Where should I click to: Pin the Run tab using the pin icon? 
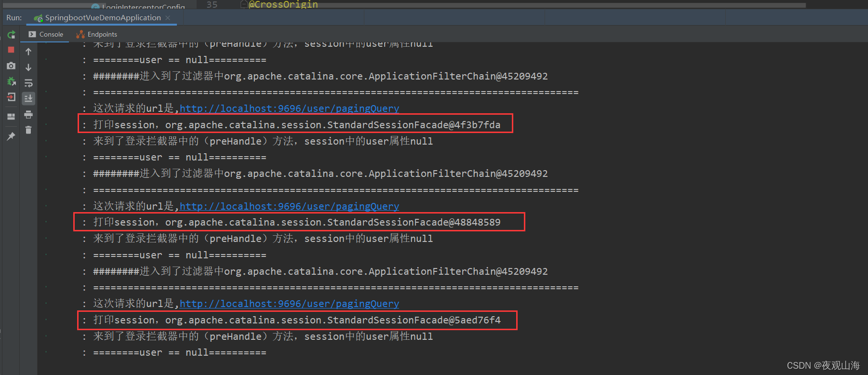click(11, 136)
